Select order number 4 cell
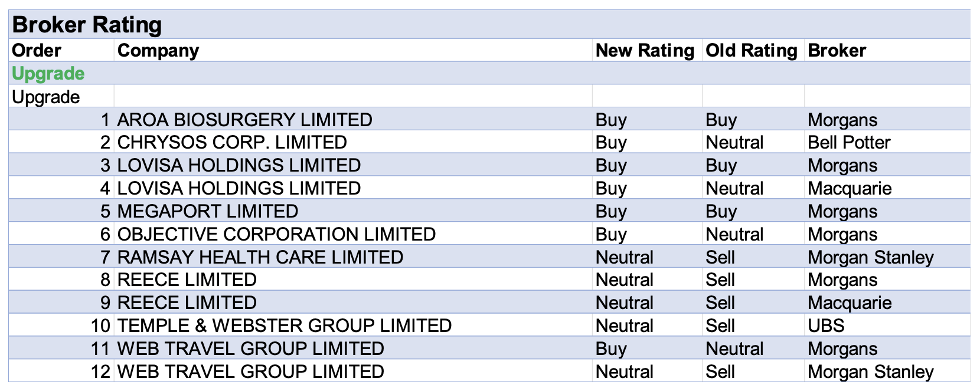Screen dimensions: 980x388 105,189
